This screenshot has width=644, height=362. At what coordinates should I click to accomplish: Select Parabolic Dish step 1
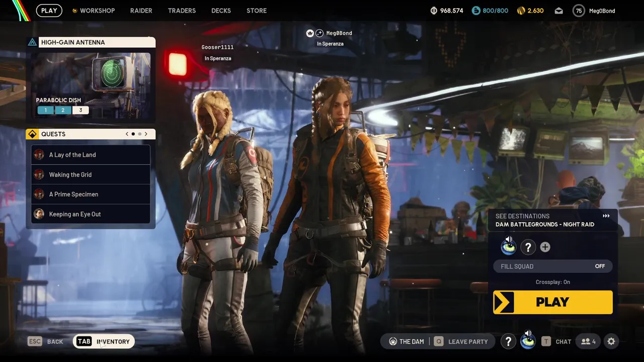click(x=45, y=110)
